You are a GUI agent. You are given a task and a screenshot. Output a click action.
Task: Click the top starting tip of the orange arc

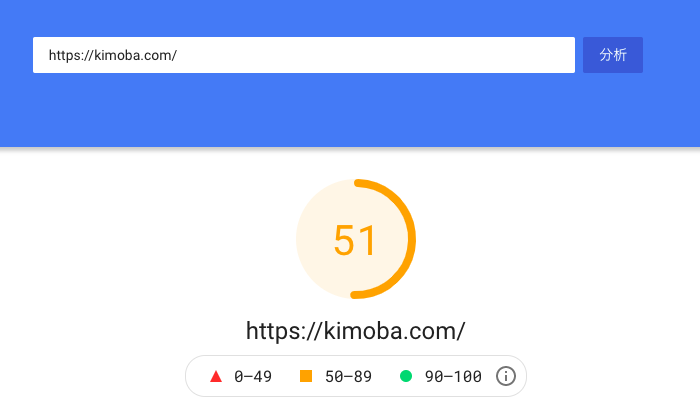(x=357, y=183)
